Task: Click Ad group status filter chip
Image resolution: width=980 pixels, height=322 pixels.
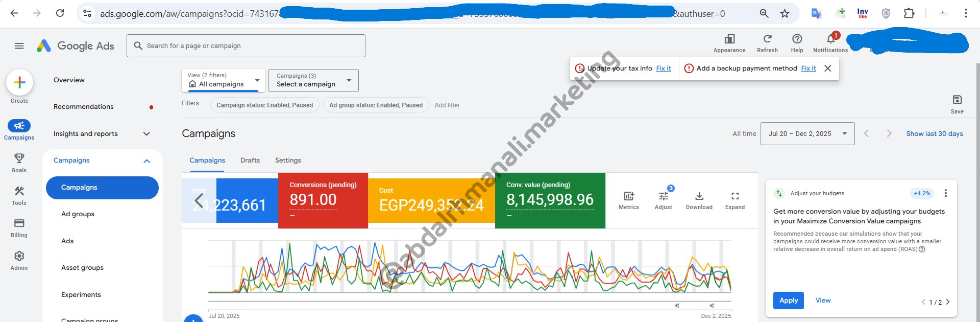Action: tap(376, 105)
